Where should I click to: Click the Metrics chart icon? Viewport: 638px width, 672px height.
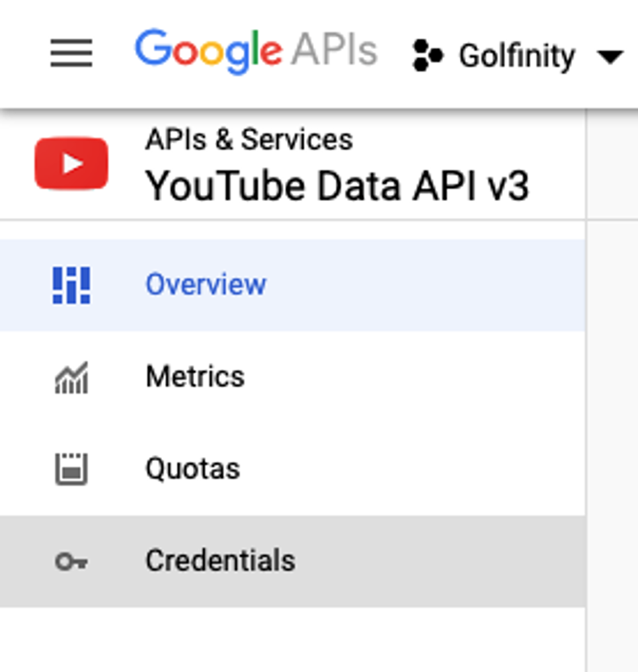tap(71, 377)
